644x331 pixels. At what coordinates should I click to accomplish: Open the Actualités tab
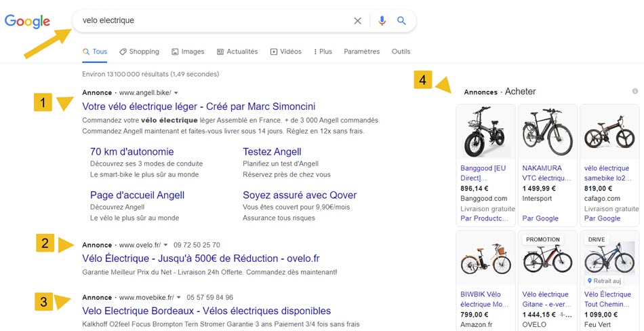coord(237,52)
